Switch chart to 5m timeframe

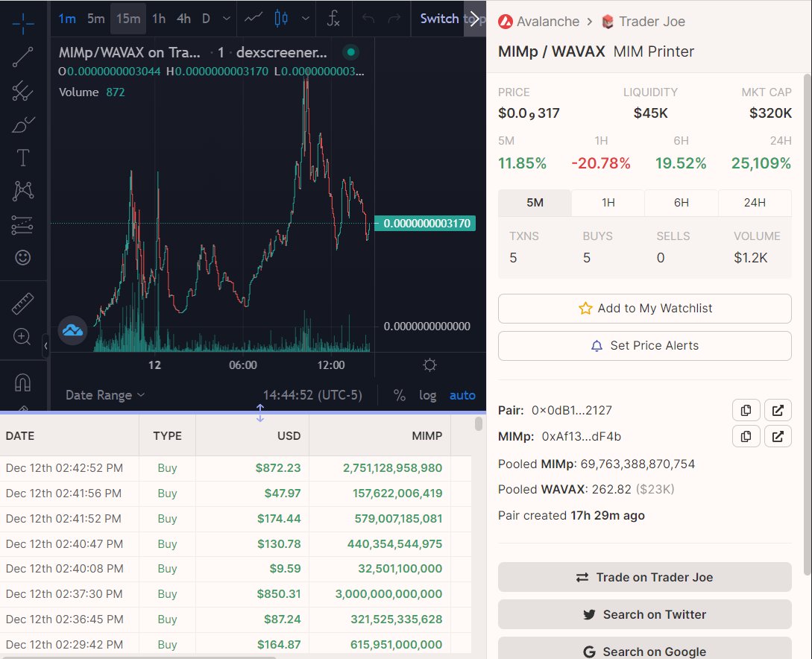tap(95, 19)
